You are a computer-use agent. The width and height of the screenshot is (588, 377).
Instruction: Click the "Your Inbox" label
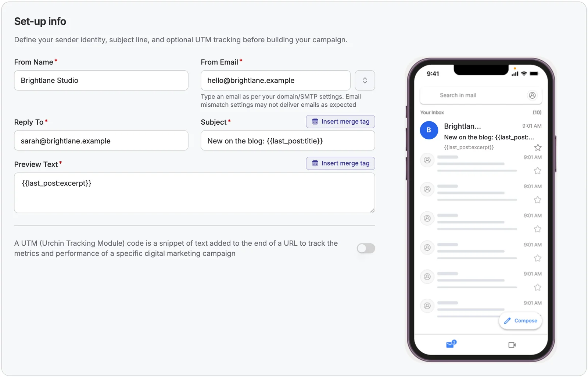432,113
